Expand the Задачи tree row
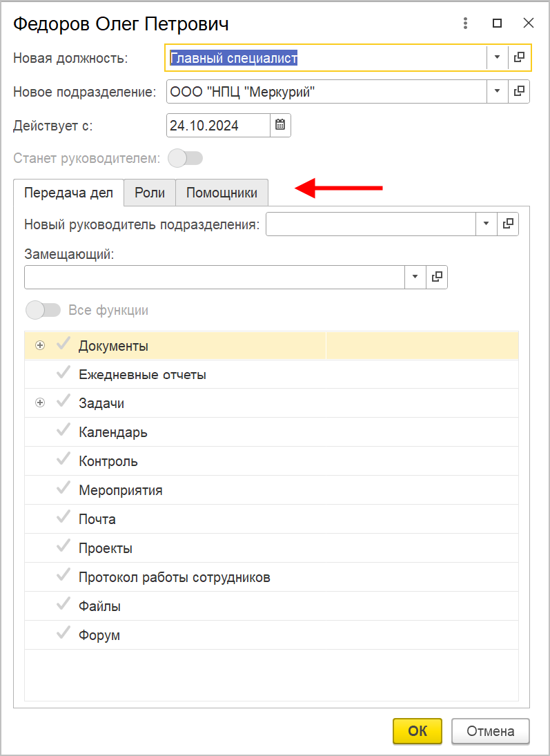 (x=40, y=403)
